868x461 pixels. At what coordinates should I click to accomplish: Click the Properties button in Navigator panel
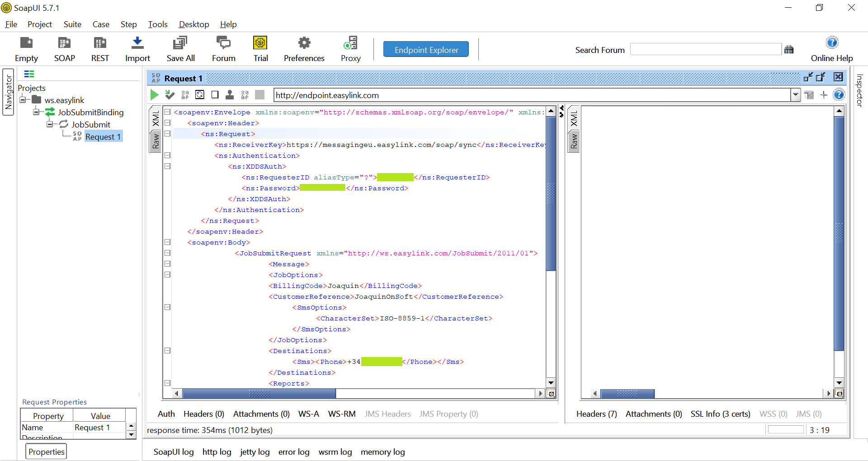[x=46, y=451]
